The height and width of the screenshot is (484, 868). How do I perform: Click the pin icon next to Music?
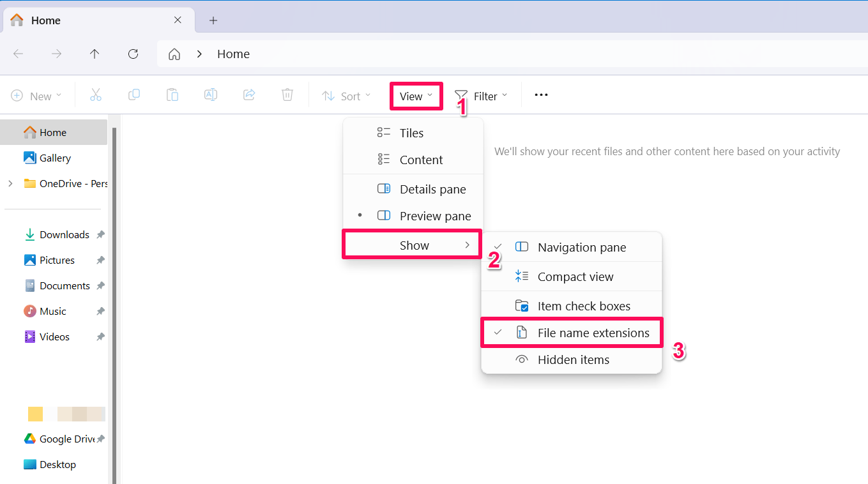tap(100, 312)
